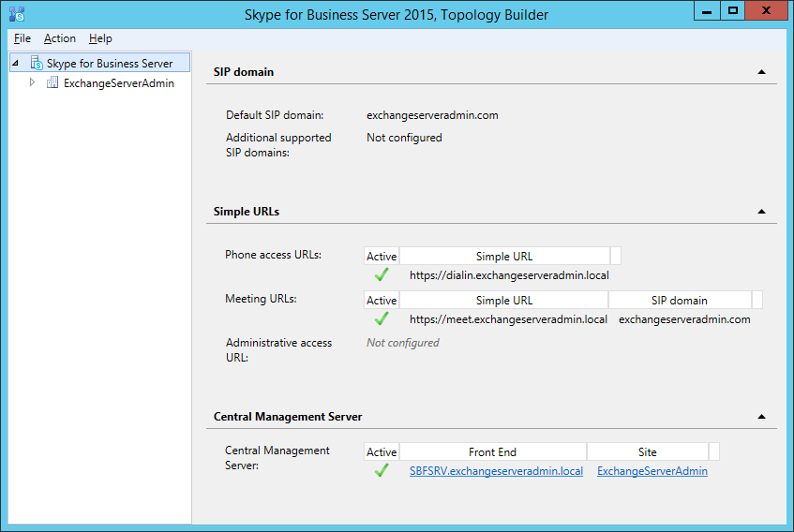Click 'Not configured' for Additional supported SIP domains
Viewport: 794px width, 532px height.
[x=404, y=138]
